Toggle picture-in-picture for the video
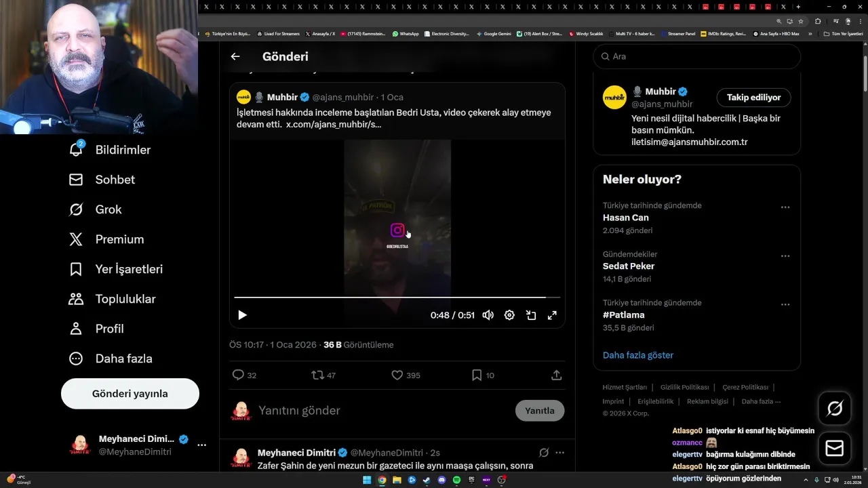 click(x=531, y=315)
